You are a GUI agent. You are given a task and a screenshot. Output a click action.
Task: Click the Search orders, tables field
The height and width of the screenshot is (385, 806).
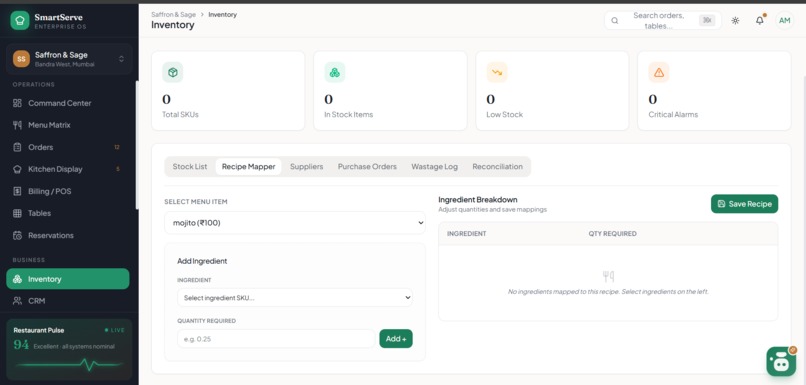663,21
